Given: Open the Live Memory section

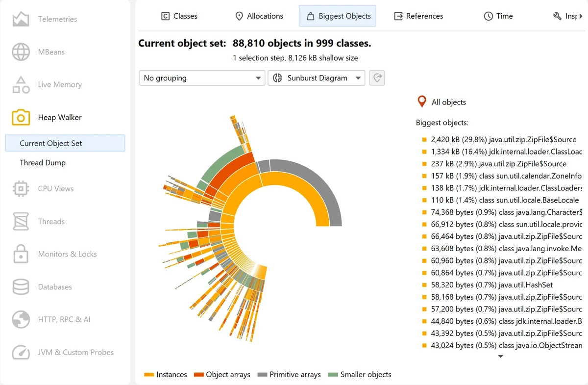Looking at the screenshot, I should pos(65,84).
